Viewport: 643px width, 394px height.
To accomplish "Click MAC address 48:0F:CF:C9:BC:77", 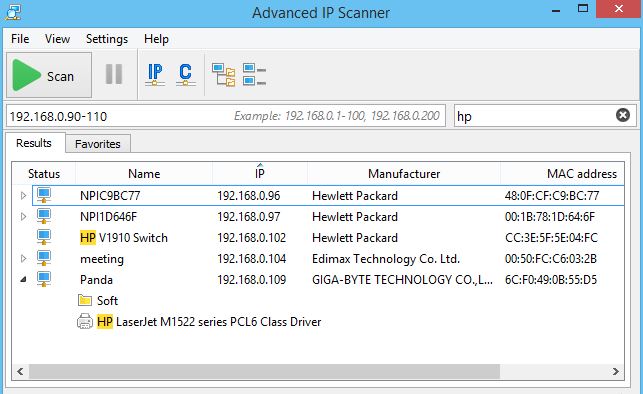I will click(x=552, y=196).
